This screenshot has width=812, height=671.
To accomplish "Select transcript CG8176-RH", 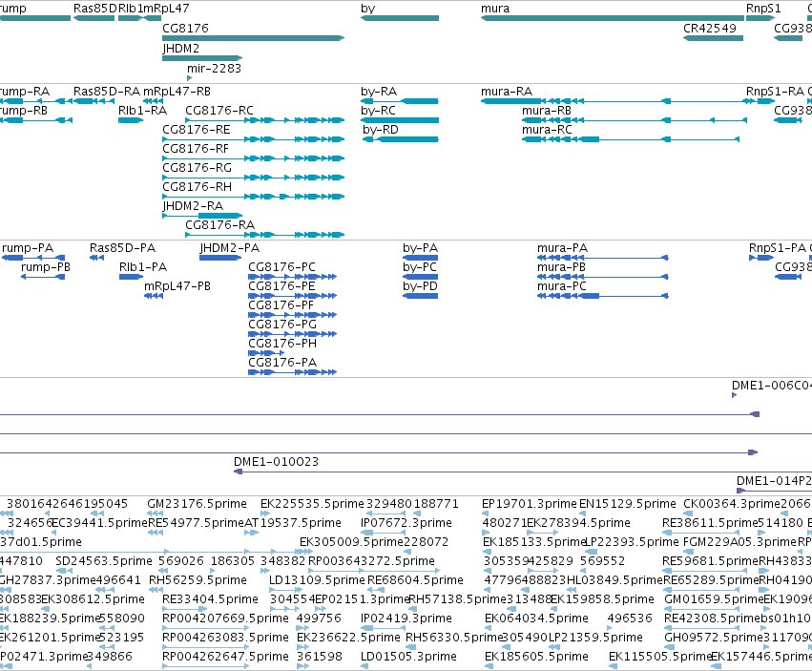I will tap(253, 197).
